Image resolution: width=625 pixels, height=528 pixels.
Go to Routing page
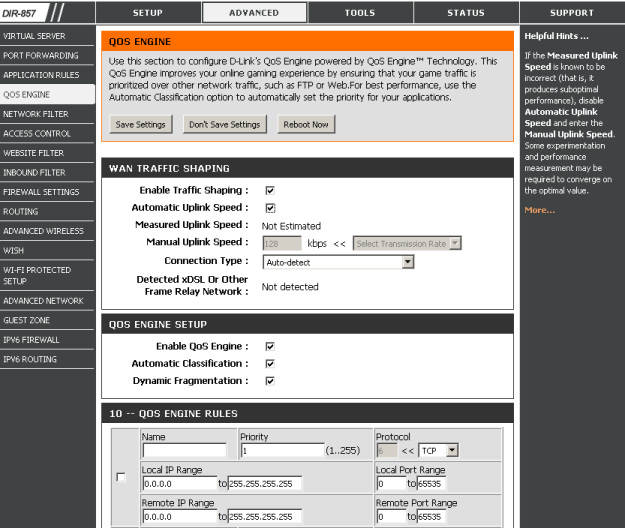(47, 212)
